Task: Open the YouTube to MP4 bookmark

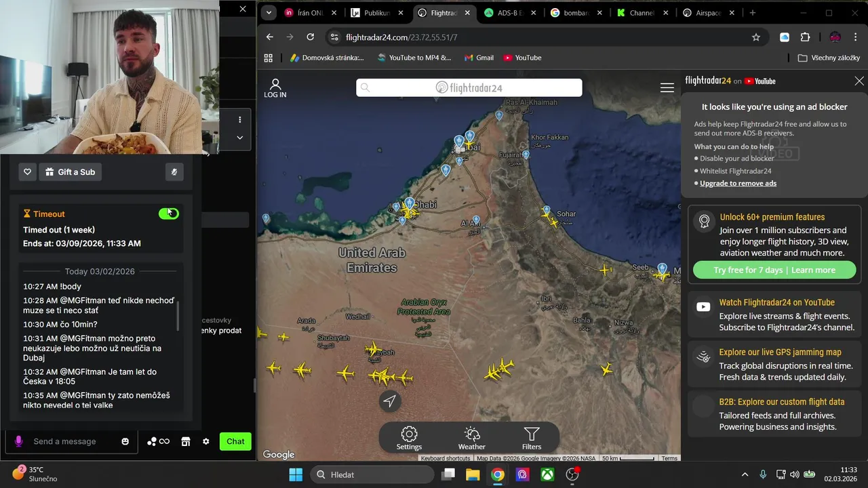Action: pyautogui.click(x=414, y=58)
